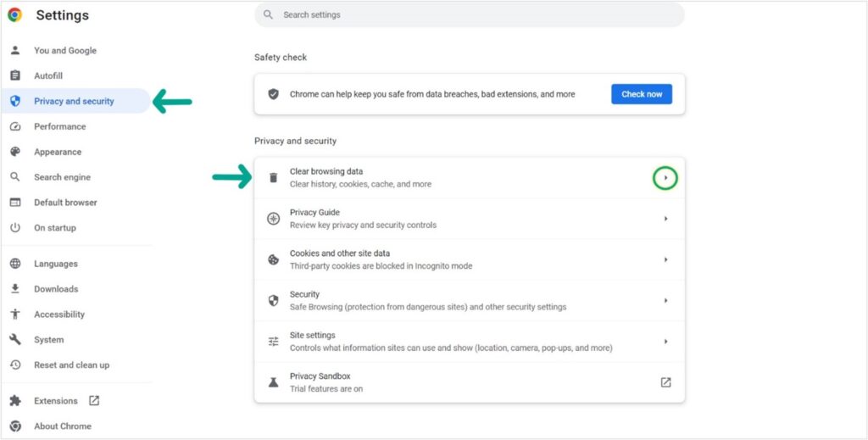Viewport: 868px width, 440px height.
Task: Click the System wrench icon
Action: [15, 340]
